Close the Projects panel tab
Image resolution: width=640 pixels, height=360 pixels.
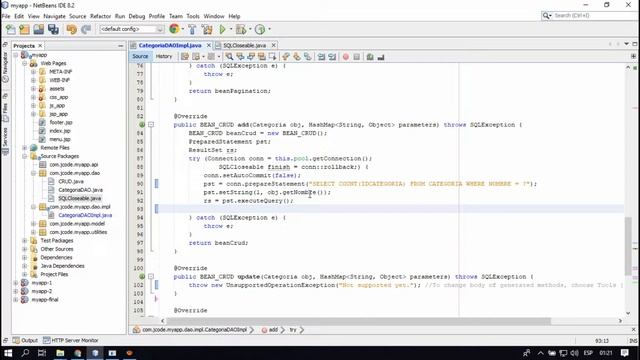coord(40,46)
